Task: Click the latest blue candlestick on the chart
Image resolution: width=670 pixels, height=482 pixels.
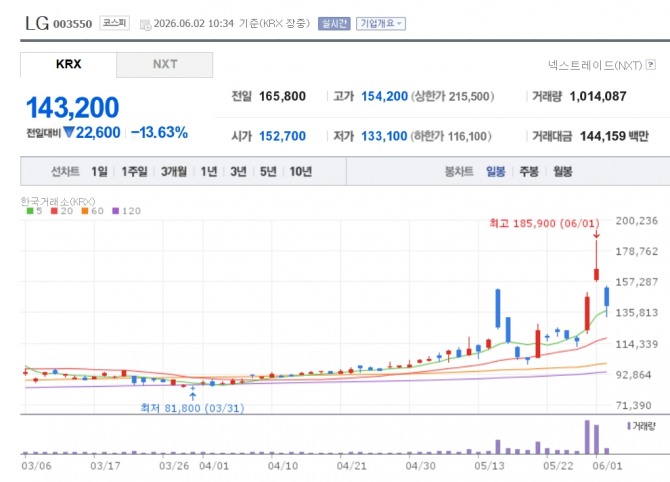Action: pyautogui.click(x=606, y=301)
